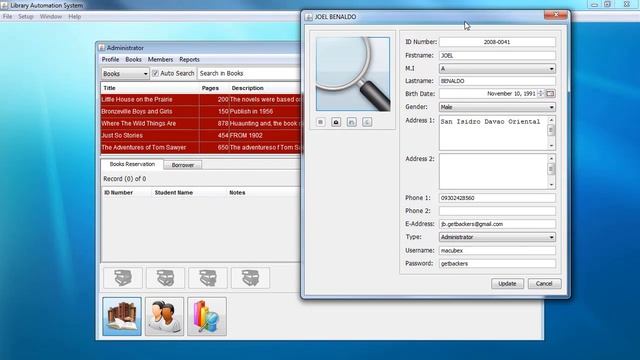The height and width of the screenshot is (360, 640).
Task: Click the Student Name column header
Action: pyautogui.click(x=189, y=193)
